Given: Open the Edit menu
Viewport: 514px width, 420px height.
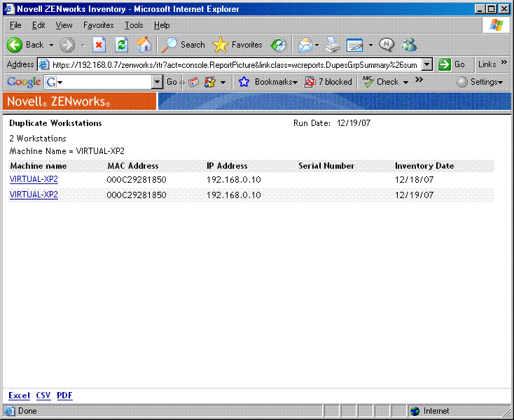Looking at the screenshot, I should (39, 25).
